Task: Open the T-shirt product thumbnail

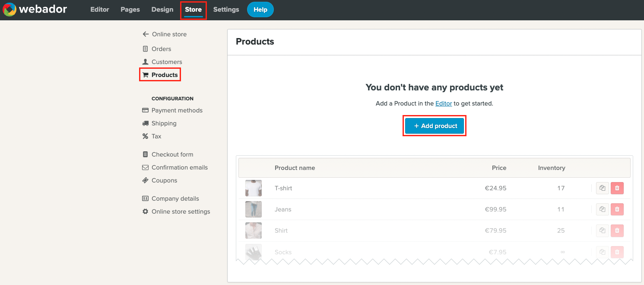Action: (254, 188)
